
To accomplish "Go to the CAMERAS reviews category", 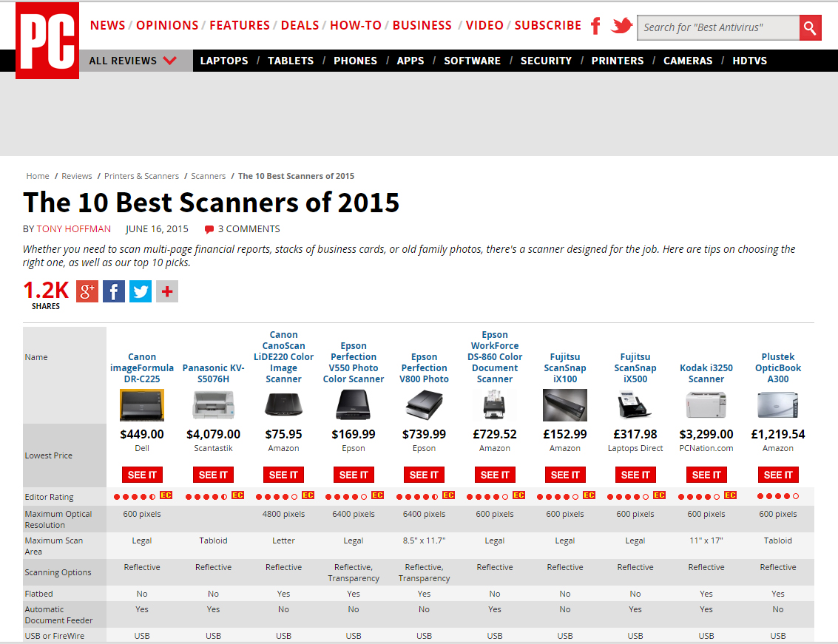I will pyautogui.click(x=688, y=61).
